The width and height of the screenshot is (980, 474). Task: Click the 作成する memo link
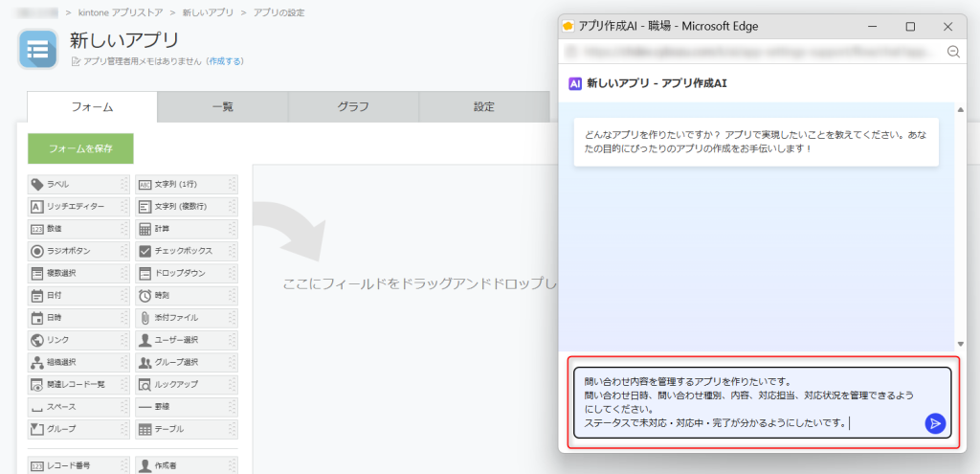coord(224,61)
